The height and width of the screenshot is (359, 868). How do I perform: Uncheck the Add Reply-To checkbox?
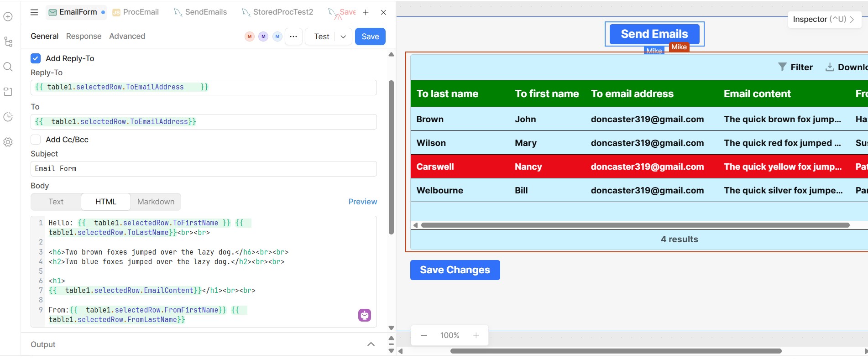[36, 58]
